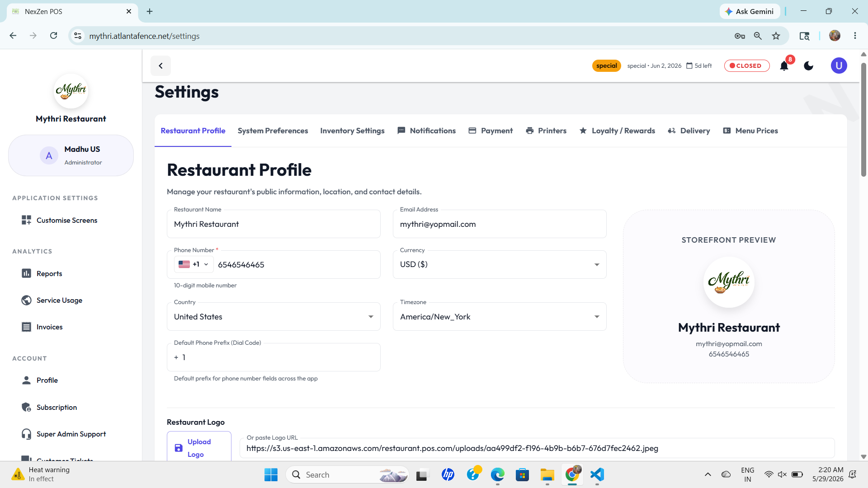Open the notifications bell icon

click(x=784, y=66)
